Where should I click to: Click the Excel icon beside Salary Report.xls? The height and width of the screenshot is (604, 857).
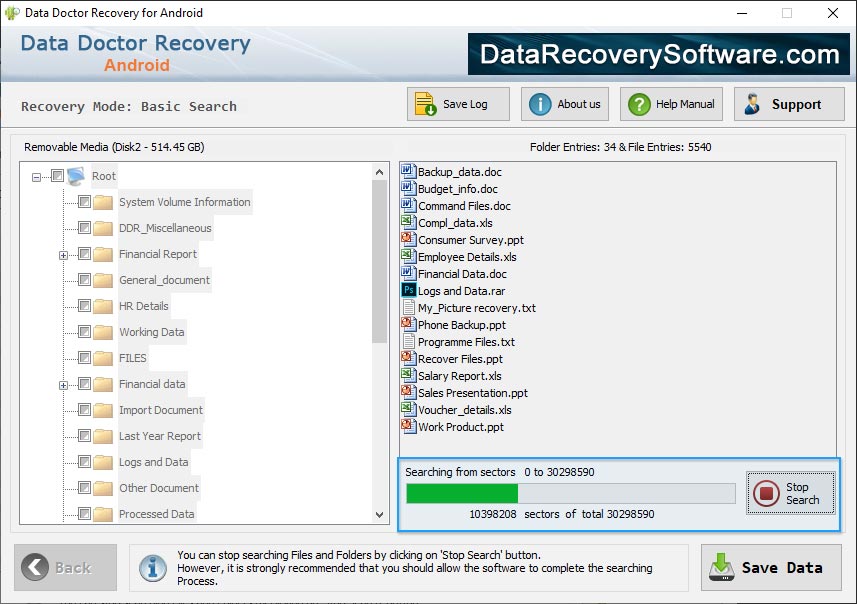click(408, 376)
